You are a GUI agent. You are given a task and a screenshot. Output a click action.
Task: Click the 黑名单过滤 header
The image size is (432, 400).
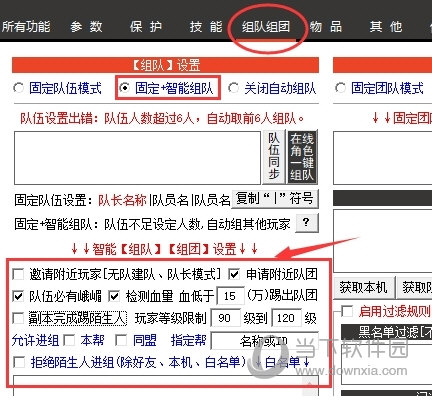click(387, 332)
